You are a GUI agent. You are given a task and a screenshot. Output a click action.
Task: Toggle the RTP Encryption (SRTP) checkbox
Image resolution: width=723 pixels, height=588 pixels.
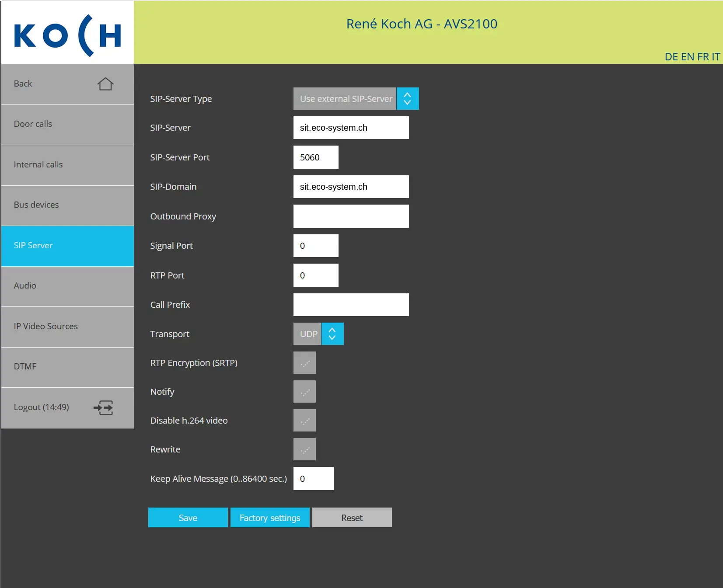[304, 363]
